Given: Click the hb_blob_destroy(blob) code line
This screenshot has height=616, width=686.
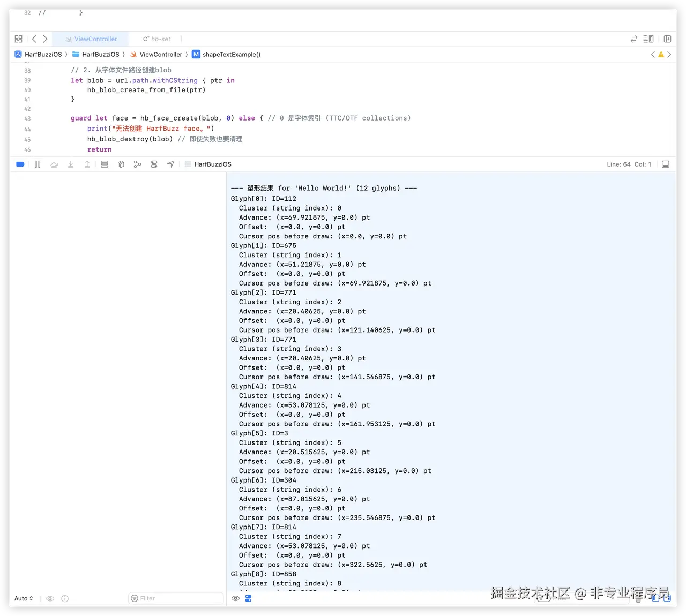Looking at the screenshot, I should pyautogui.click(x=165, y=139).
